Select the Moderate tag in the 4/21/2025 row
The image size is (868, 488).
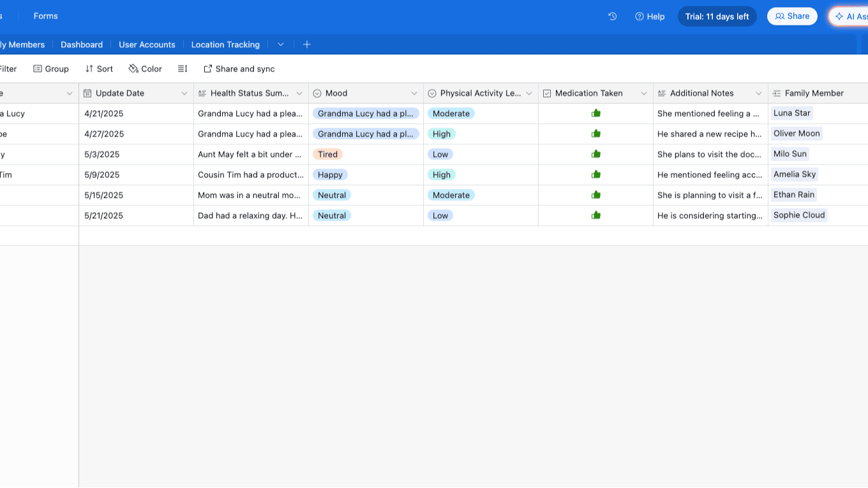[x=451, y=114]
